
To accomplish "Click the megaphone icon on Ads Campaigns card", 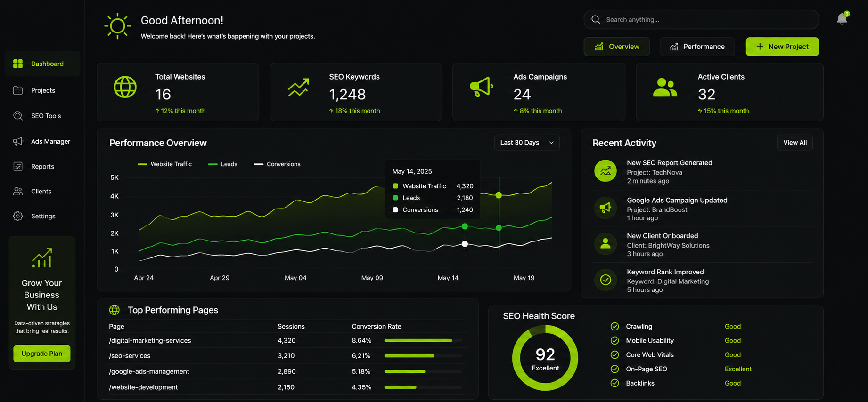I will tap(482, 87).
